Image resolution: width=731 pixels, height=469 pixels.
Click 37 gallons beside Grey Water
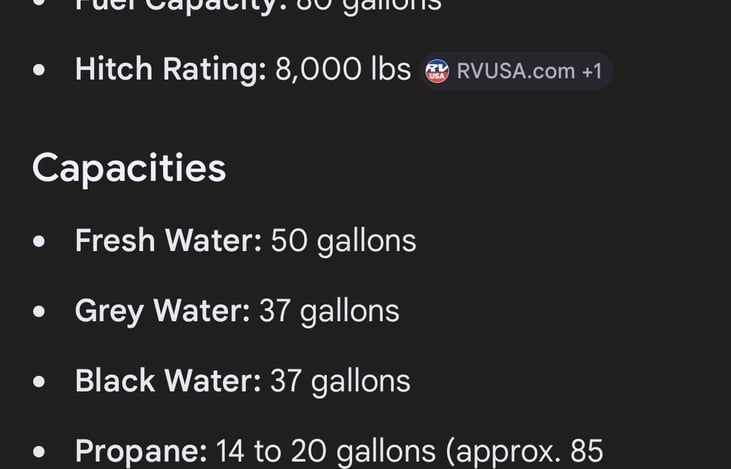point(329,311)
